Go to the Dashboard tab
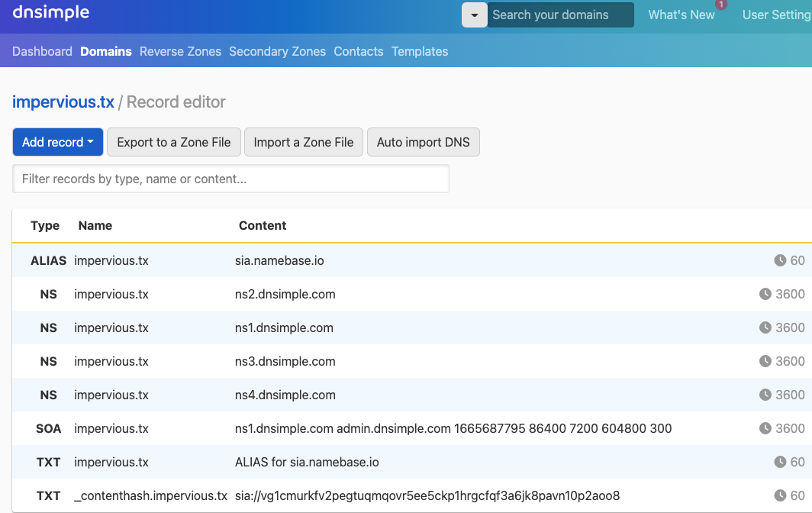The width and height of the screenshot is (812, 513). click(43, 51)
